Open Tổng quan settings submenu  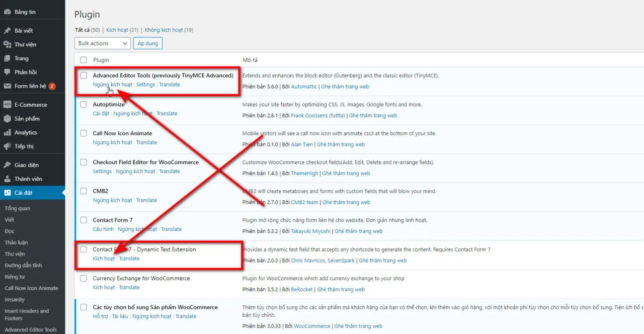(18, 208)
